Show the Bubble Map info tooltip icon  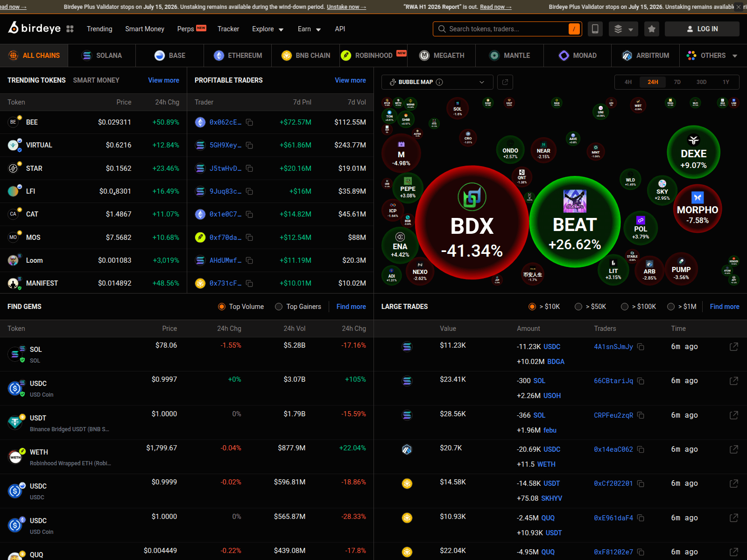(439, 82)
